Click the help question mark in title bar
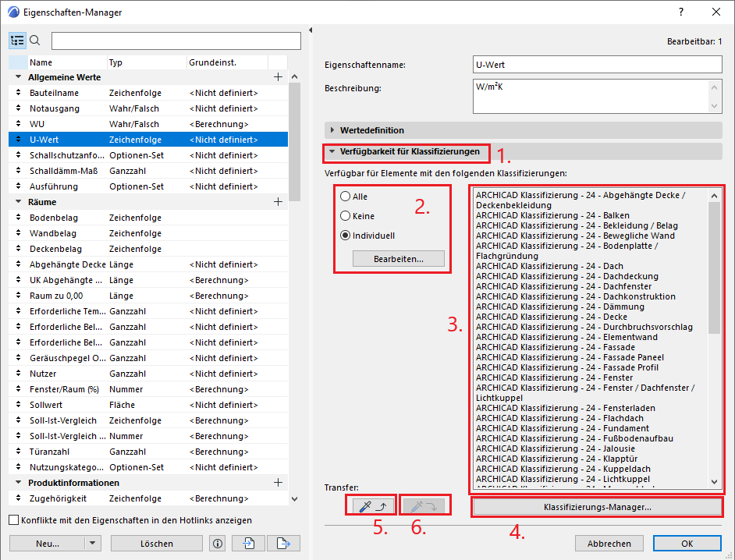The width and height of the screenshot is (735, 560). (x=681, y=12)
